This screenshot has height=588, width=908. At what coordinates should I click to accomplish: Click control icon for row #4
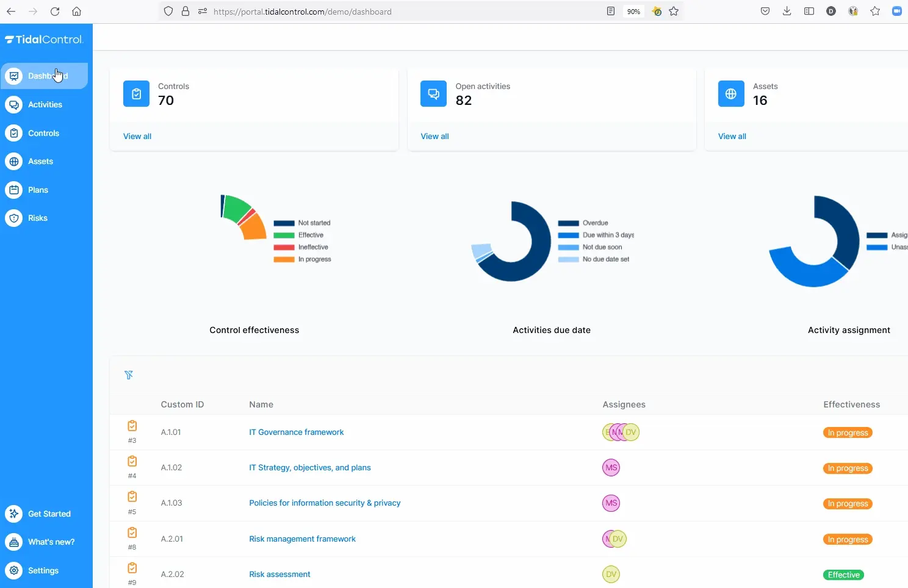click(132, 461)
